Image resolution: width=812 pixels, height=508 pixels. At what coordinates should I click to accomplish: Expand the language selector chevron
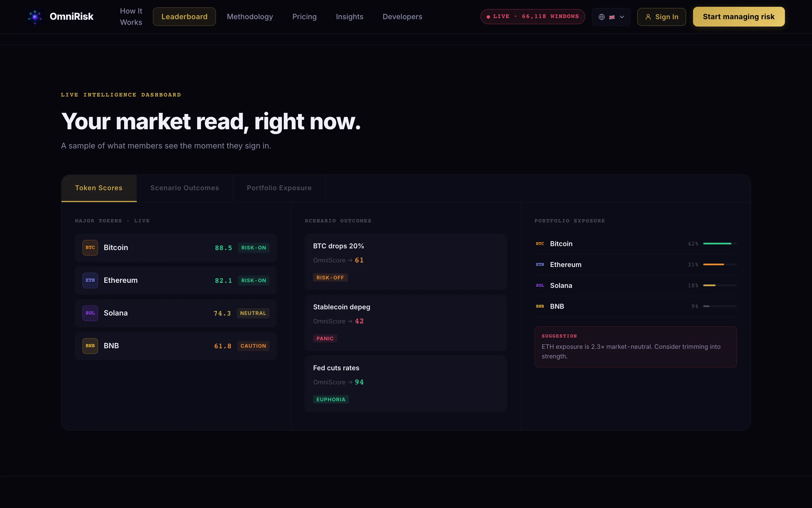(622, 17)
